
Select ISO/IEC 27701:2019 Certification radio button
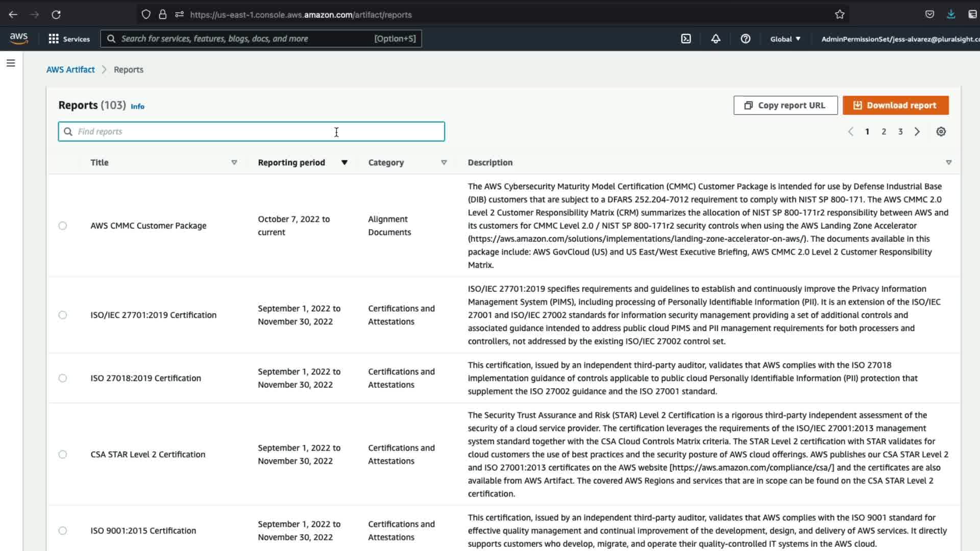click(x=62, y=315)
